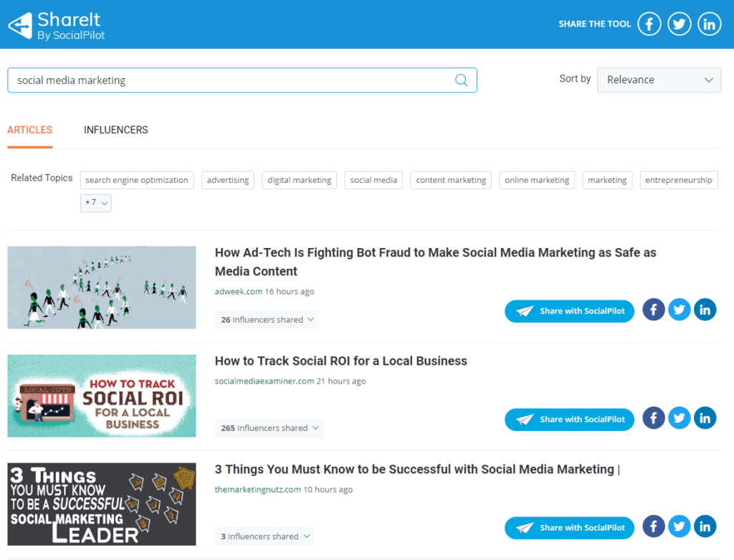Share the tool on Facebook in header
Viewport: 734px width, 560px height.
click(649, 24)
